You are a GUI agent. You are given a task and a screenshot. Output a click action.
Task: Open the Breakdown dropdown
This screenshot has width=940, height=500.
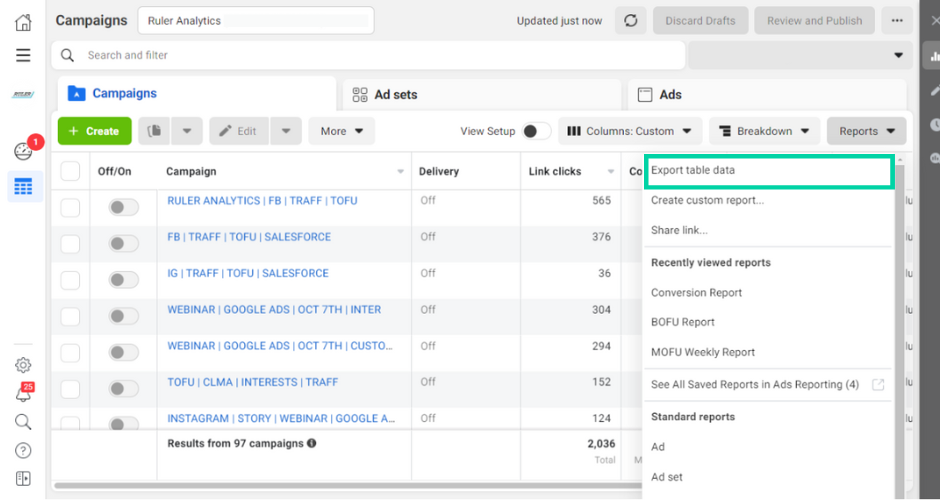(x=764, y=131)
